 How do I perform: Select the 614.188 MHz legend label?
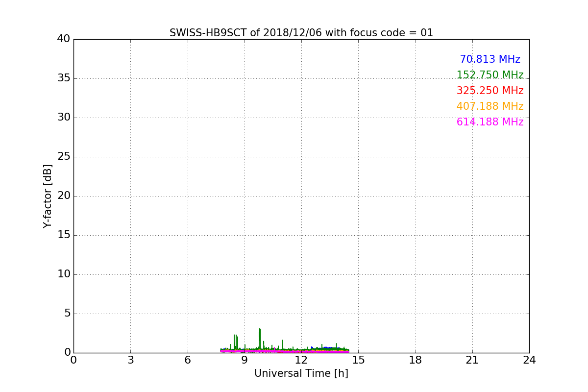point(490,122)
